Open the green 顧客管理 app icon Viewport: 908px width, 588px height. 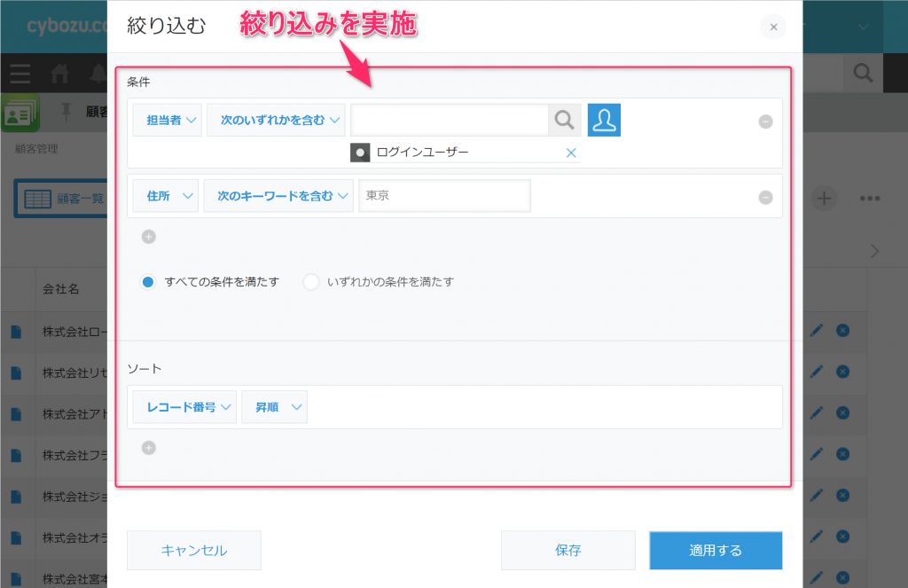(20, 113)
